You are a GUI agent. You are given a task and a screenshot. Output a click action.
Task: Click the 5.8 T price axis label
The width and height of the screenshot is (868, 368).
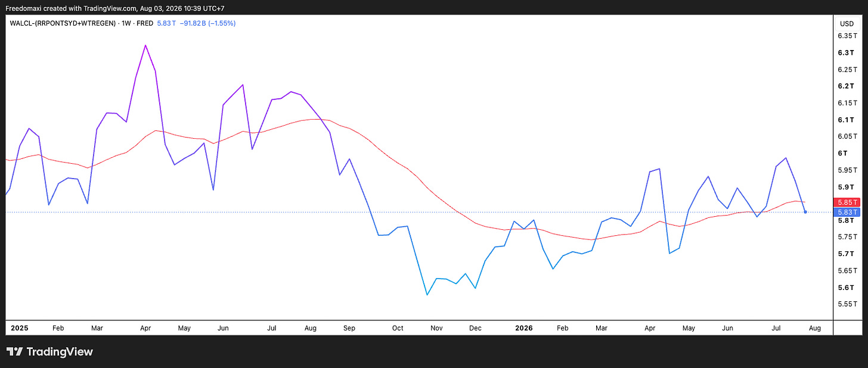point(847,220)
